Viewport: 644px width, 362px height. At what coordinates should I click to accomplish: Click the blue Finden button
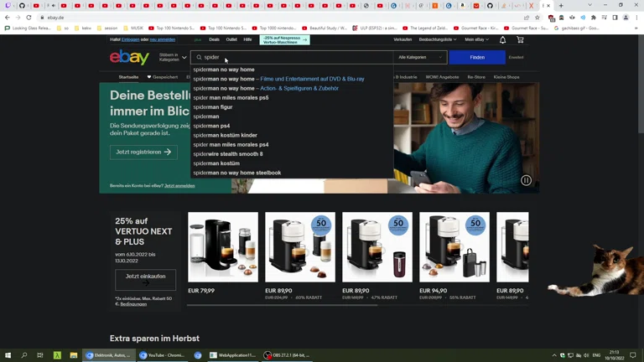pyautogui.click(x=476, y=57)
